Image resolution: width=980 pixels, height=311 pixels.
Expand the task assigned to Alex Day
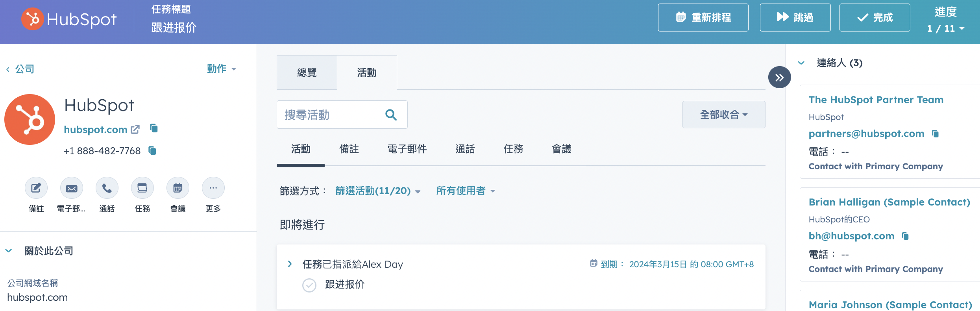(290, 264)
